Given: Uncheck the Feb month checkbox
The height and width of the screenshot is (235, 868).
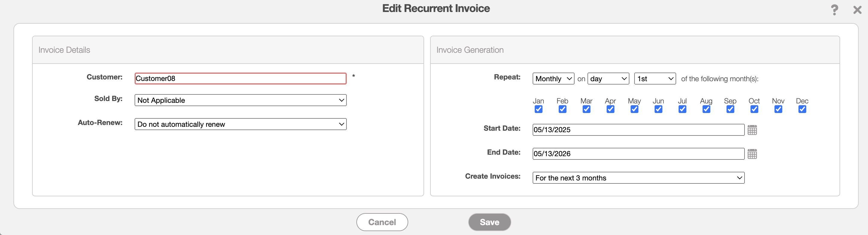Looking at the screenshot, I should 562,109.
